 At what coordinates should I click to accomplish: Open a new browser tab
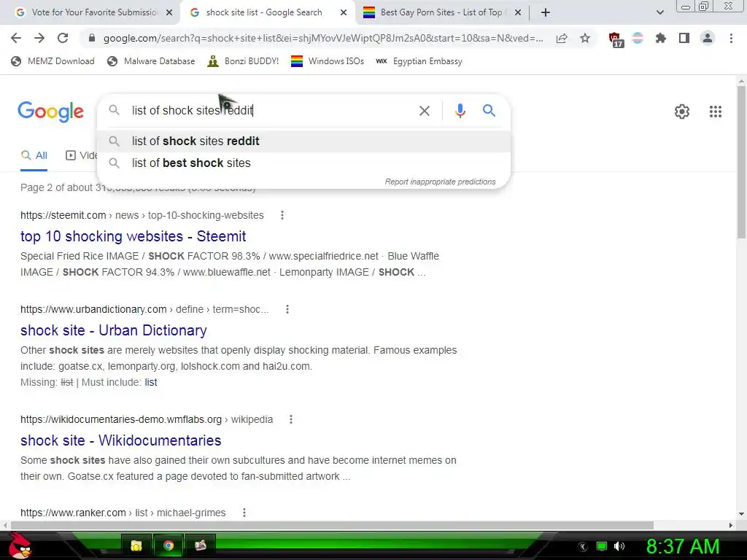[546, 12]
